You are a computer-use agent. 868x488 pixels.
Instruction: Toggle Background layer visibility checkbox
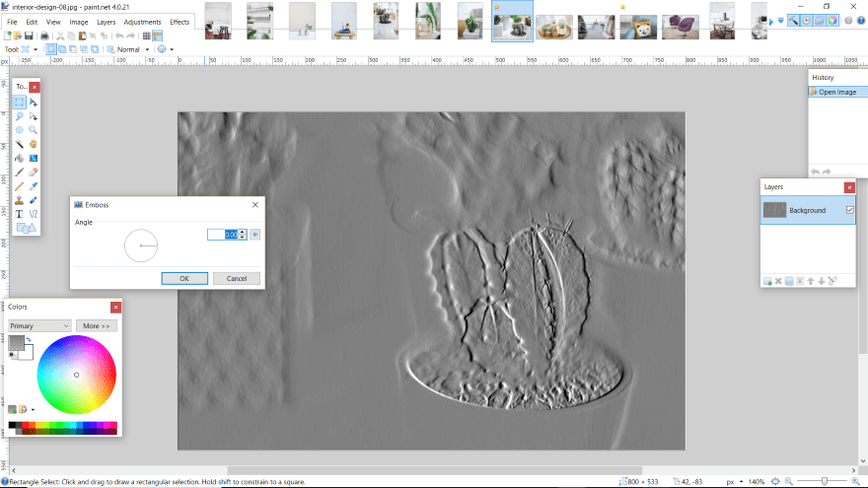849,210
